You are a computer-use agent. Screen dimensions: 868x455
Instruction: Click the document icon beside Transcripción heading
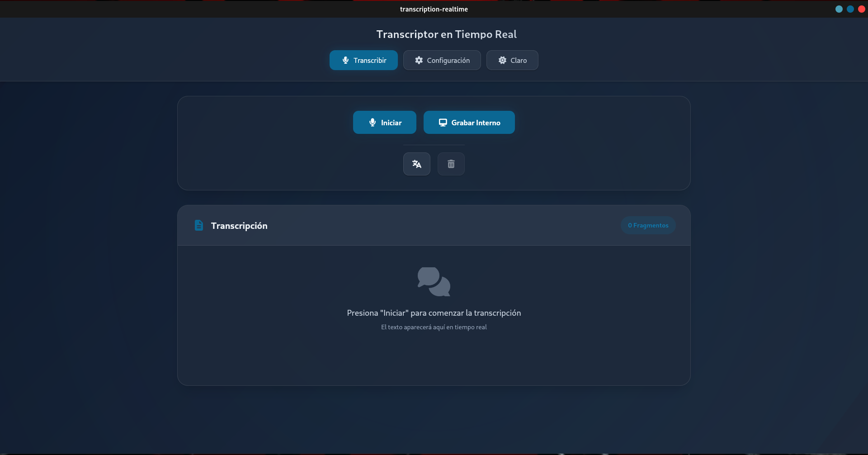(x=198, y=225)
